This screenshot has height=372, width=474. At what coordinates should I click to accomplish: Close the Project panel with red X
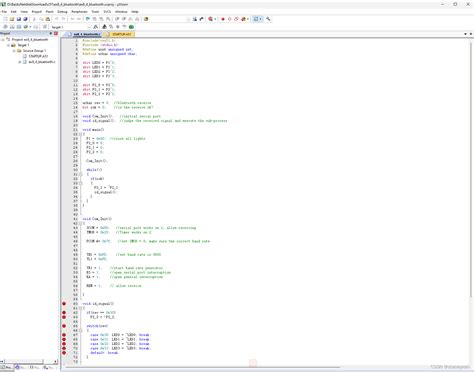[56, 33]
